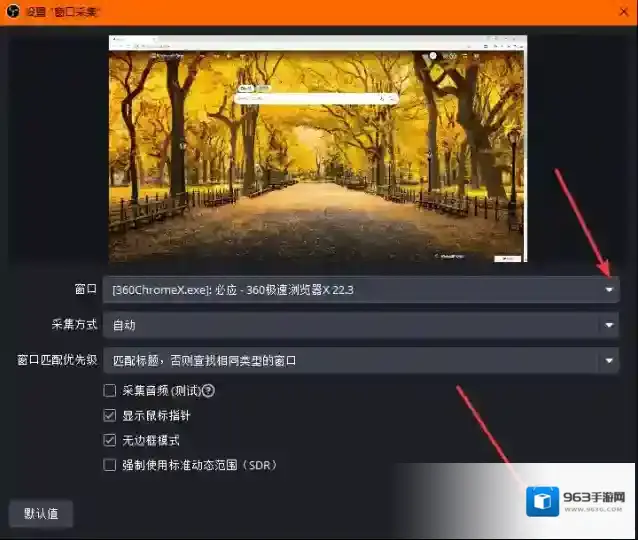Click the 窗口 field label text
This screenshot has width=638, height=540.
pyautogui.click(x=85, y=289)
